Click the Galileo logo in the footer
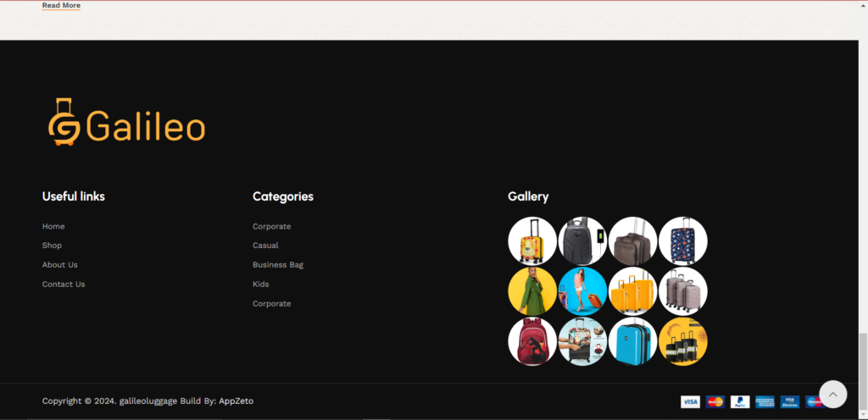Screen dimensions: 868x420 pyautogui.click(x=127, y=122)
